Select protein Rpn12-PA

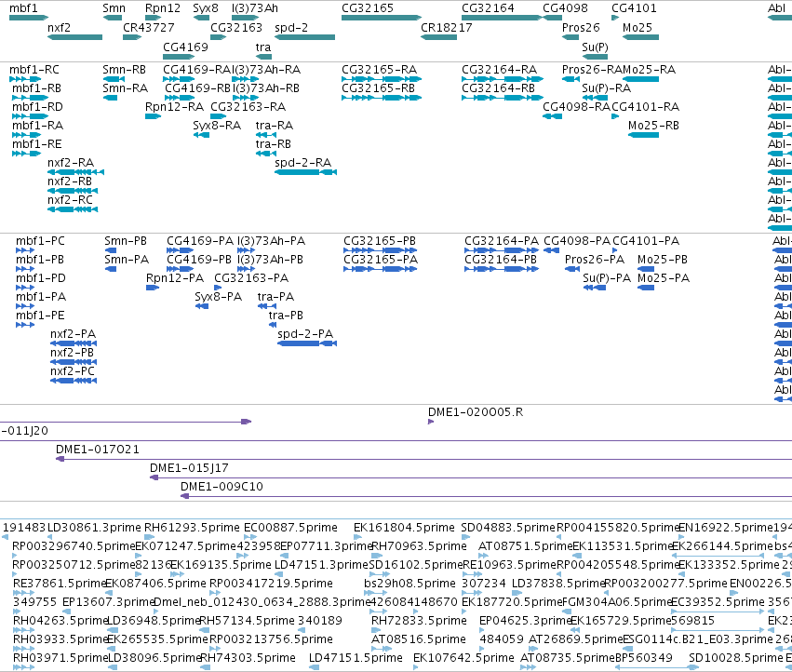tap(153, 288)
